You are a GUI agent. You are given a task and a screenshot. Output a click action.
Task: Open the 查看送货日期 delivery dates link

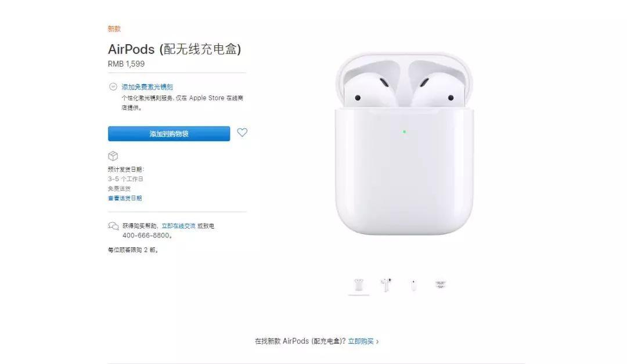[x=125, y=198]
